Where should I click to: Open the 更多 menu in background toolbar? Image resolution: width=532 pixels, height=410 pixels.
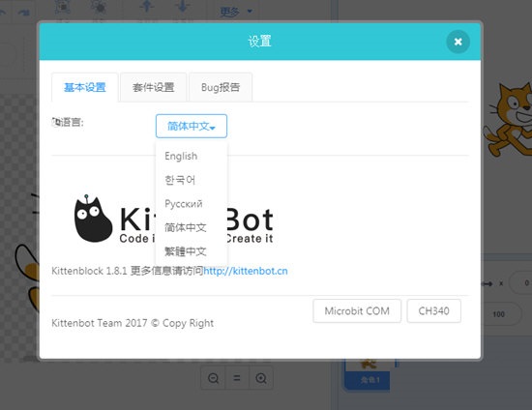(x=236, y=12)
